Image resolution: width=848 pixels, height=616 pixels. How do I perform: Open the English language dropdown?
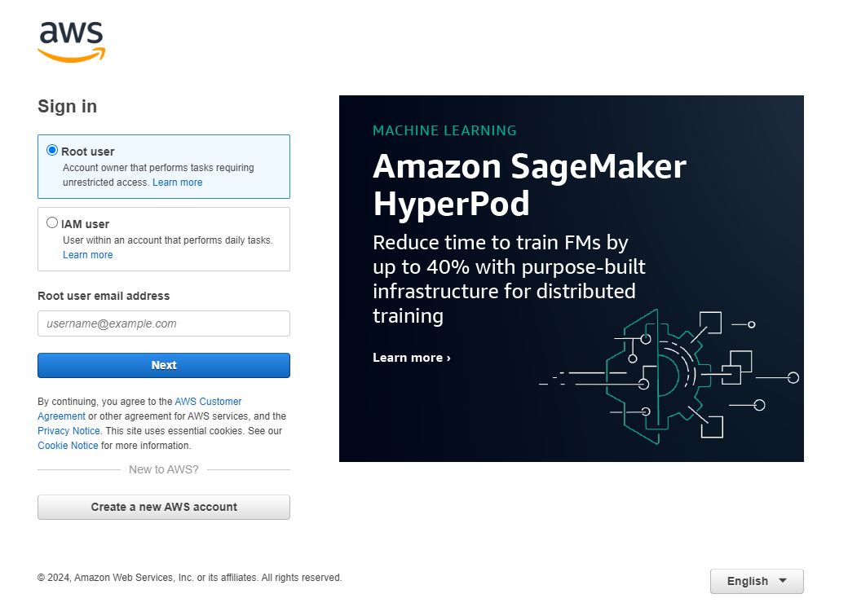pos(757,582)
